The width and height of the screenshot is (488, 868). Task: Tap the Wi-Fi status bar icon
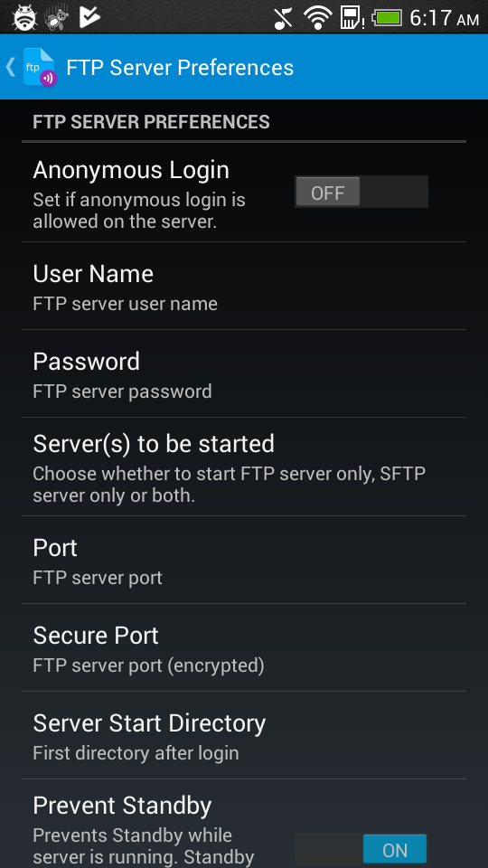click(317, 17)
